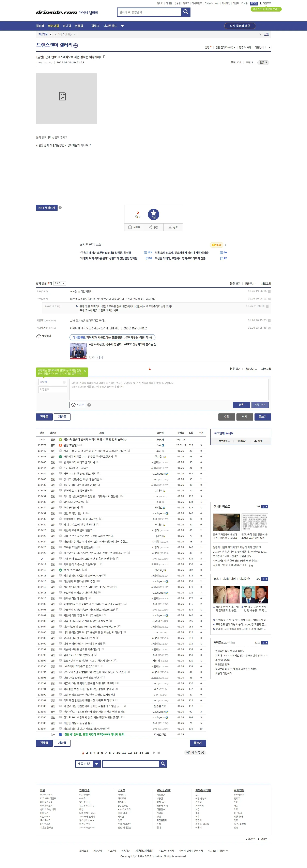This screenshot has width=307, height=868.
Task: Open the 댓글돌이 news thumbnail image
Action: tap(78, 351)
